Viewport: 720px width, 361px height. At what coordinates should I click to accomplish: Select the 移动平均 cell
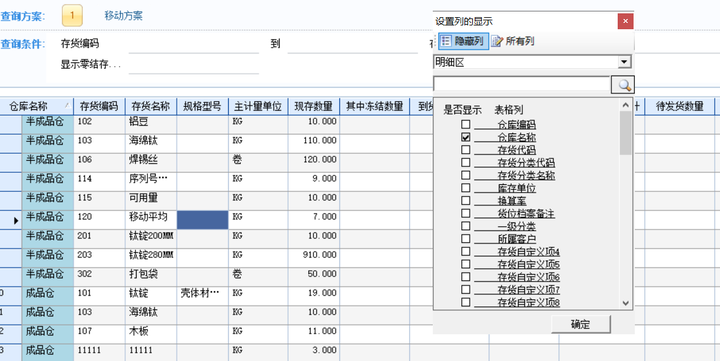coord(151,220)
